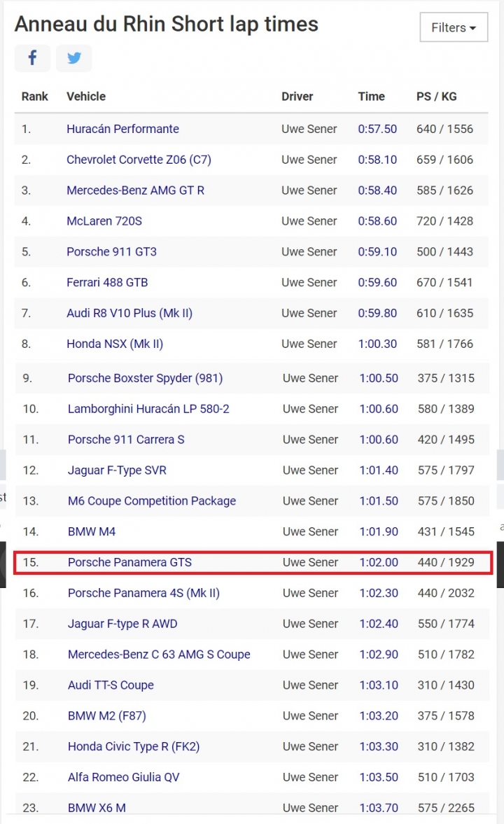Click the 1:02.30 lap time
504x824 pixels.
379,593
